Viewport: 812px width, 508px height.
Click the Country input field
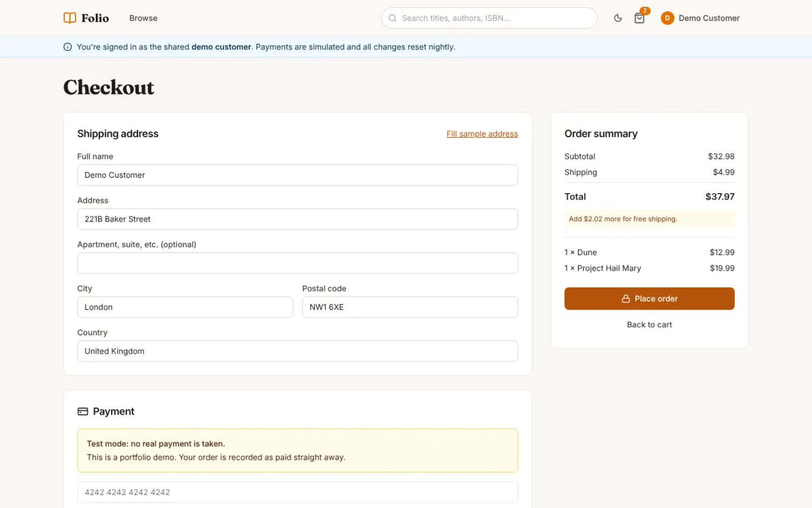(297, 351)
